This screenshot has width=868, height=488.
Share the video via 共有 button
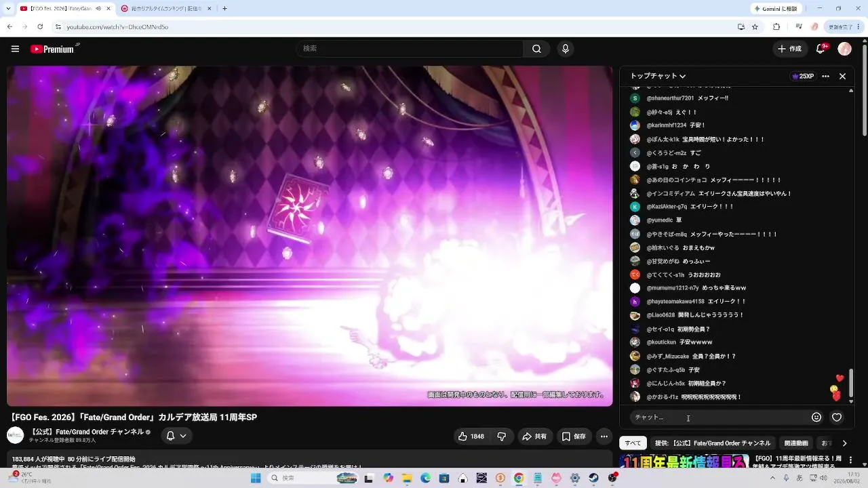[x=534, y=436]
